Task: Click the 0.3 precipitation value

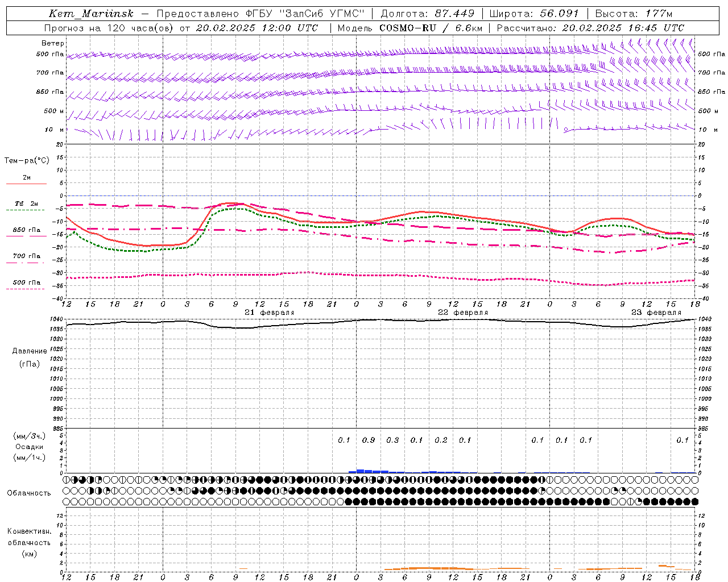Action: [392, 440]
